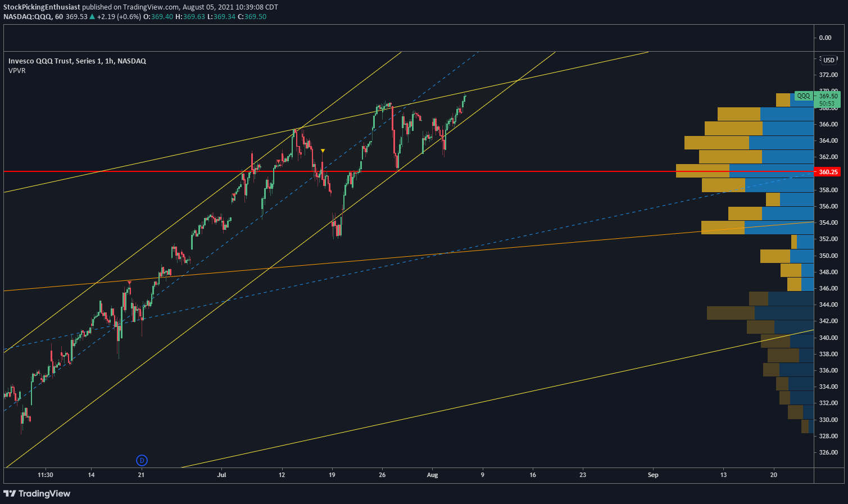Screen dimensions: 848x504
Task: Open the USD currency selector
Action: click(829, 60)
